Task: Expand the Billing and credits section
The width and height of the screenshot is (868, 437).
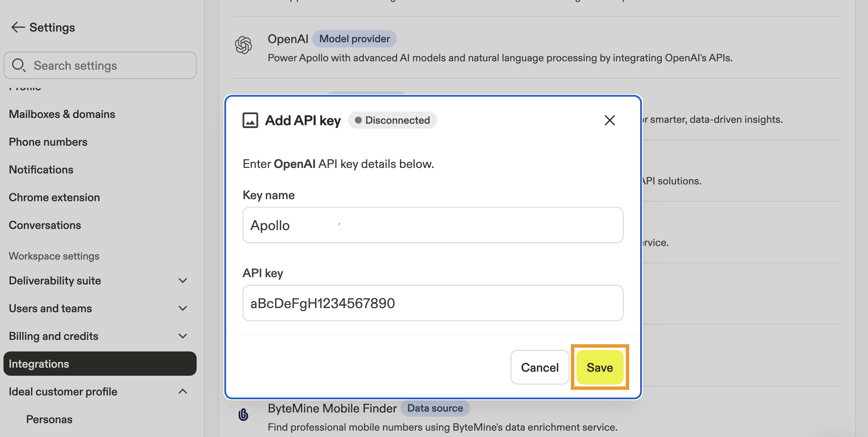Action: point(182,336)
